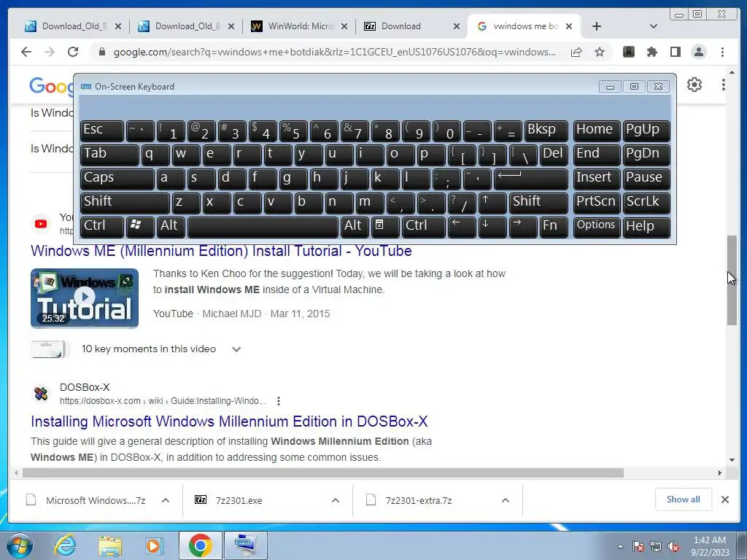Tap the up arrow key on keyboard
The width and height of the screenshot is (747, 560).
click(492, 203)
